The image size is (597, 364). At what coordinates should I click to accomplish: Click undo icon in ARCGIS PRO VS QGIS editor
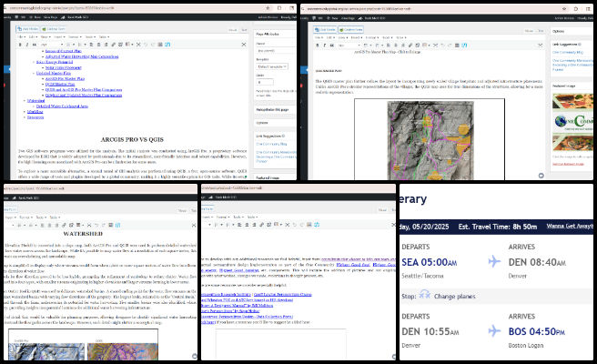pos(146,45)
